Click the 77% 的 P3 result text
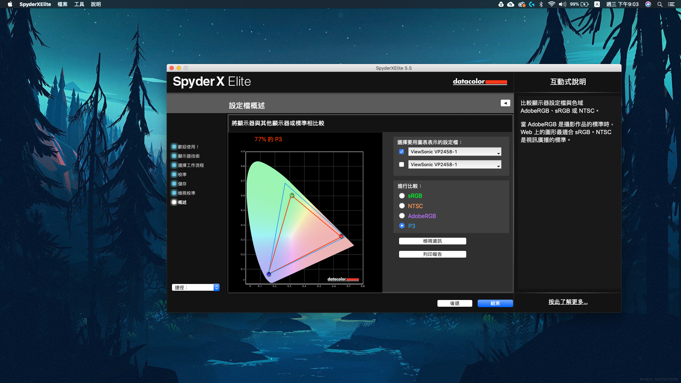Screen dimensions: 681x383 pyautogui.click(x=268, y=139)
